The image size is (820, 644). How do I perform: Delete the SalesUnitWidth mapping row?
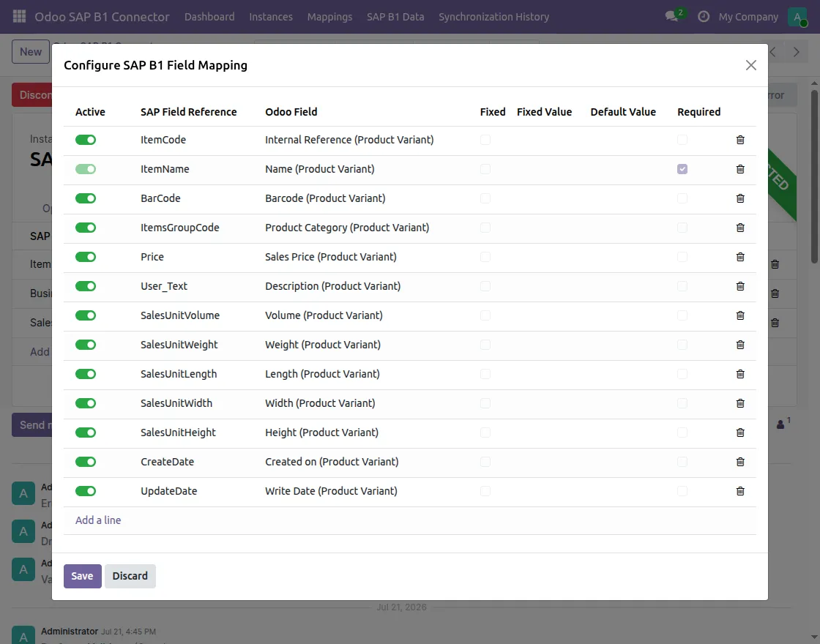pos(740,403)
